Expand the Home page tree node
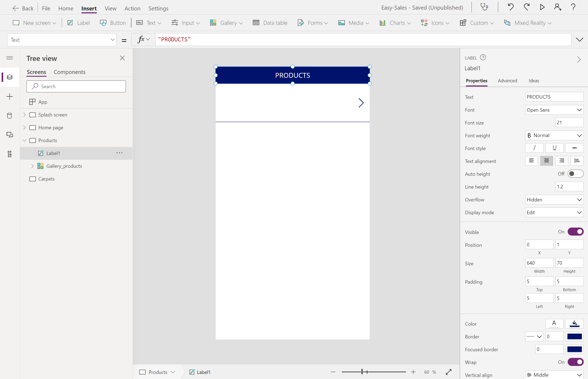Image resolution: width=588 pixels, height=379 pixels. 25,128
